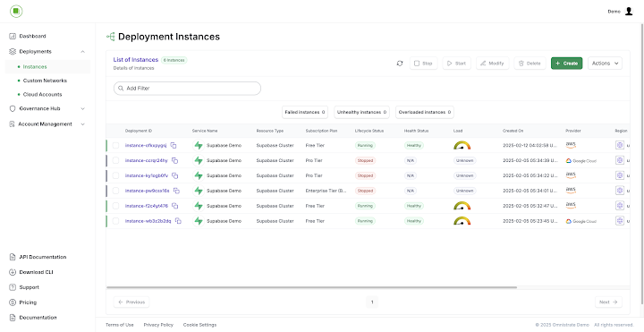Select checkbox for instance-ky1ogb0fv

pos(115,176)
